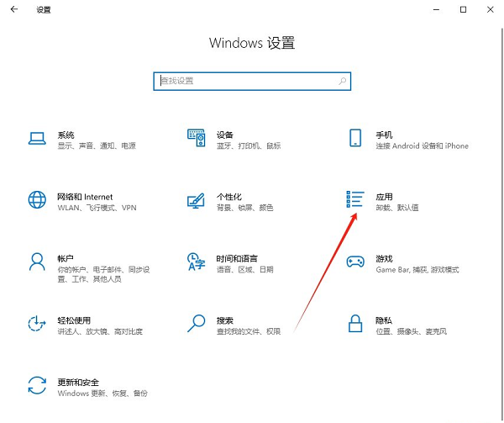Click the 卸载、默认值 description
The width and height of the screenshot is (504, 423).
point(397,208)
